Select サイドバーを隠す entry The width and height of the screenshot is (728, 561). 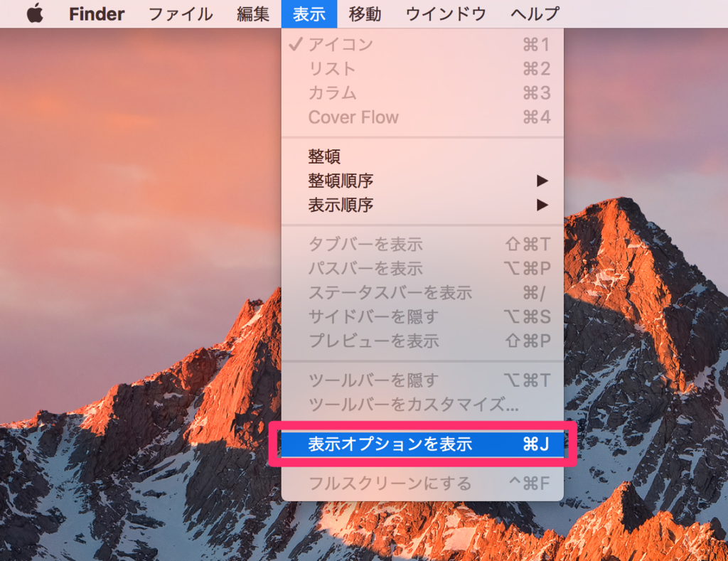pyautogui.click(x=422, y=316)
